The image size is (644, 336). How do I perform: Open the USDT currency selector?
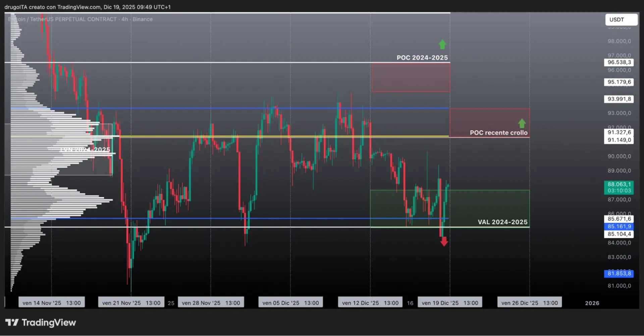(621, 19)
